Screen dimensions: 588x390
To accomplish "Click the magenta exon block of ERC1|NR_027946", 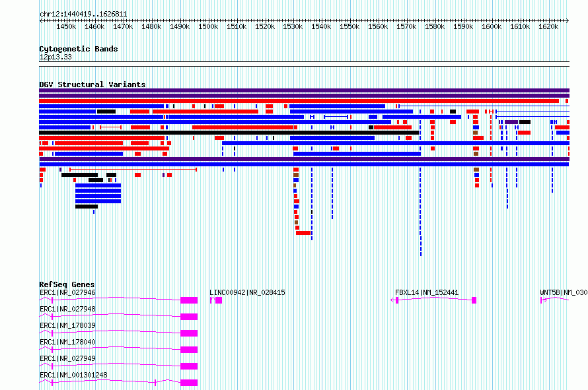I will (189, 300).
